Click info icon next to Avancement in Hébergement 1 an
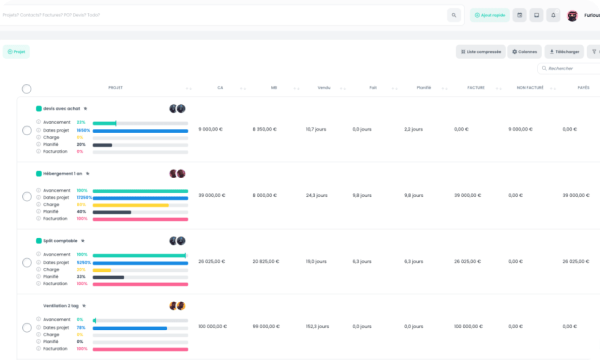This screenshot has width=600, height=360. 38,190
